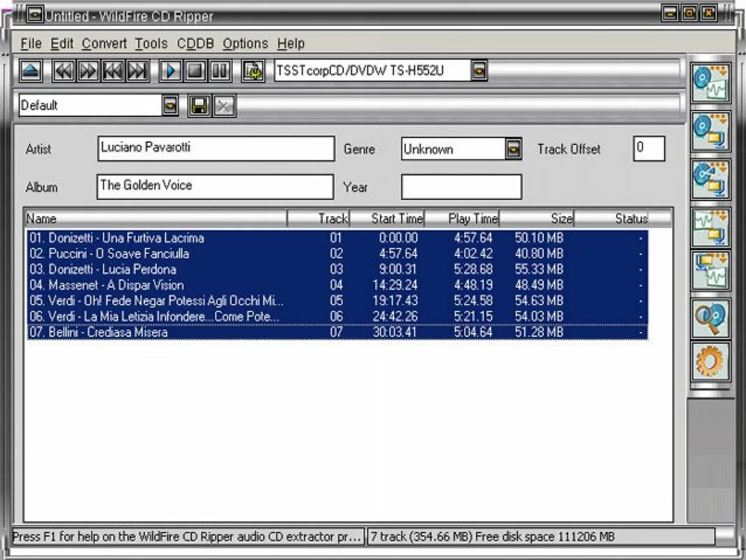Click the CD to wave sidebar icon
This screenshot has height=560, width=746.
pyautogui.click(x=711, y=83)
